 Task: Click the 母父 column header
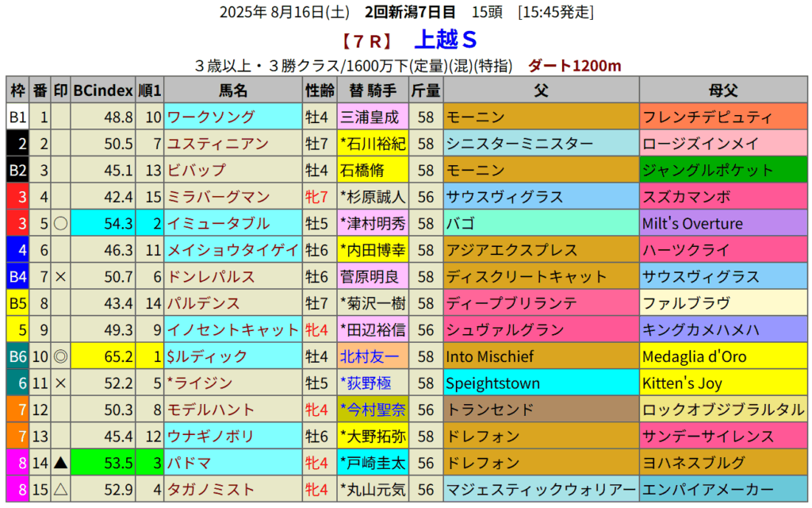[x=723, y=90]
